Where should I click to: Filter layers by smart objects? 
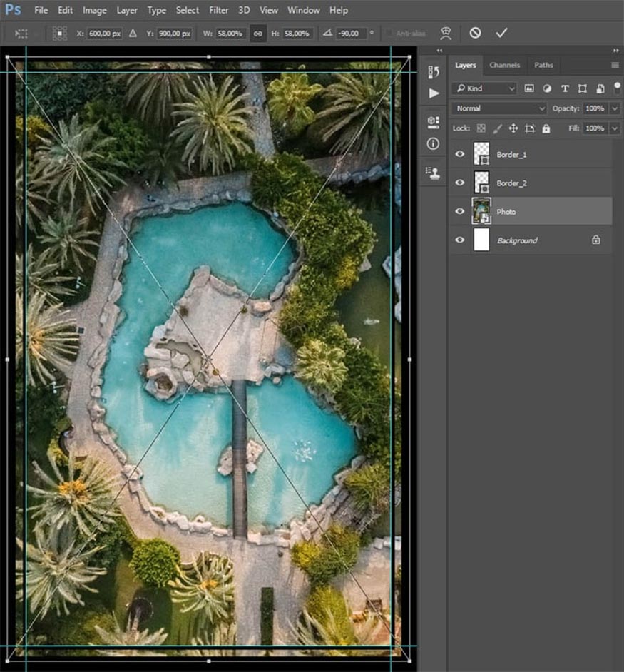tap(600, 88)
